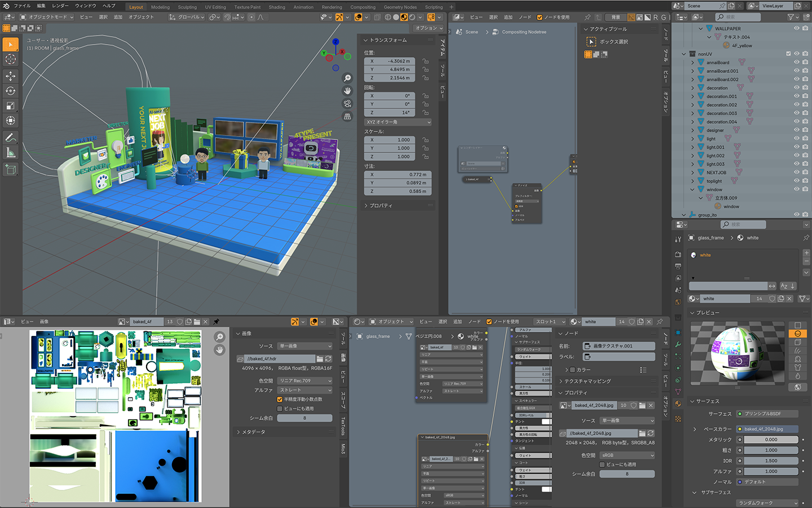This screenshot has height=508, width=812.
Task: Switch to orthographic grid view icon
Action: tap(347, 116)
